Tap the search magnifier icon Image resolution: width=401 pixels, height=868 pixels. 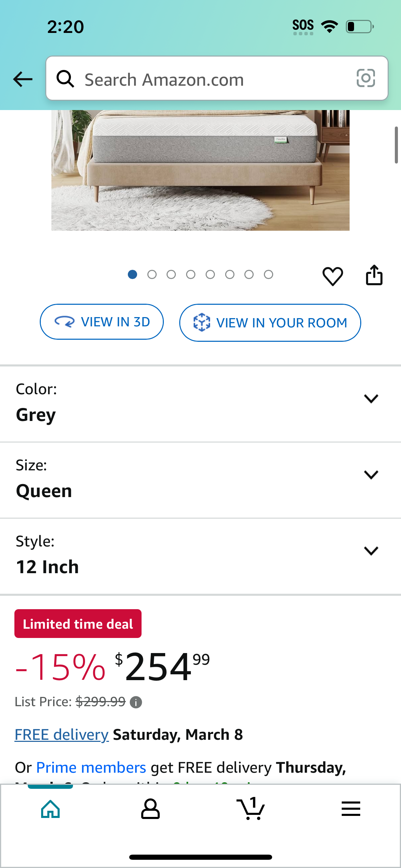(65, 79)
